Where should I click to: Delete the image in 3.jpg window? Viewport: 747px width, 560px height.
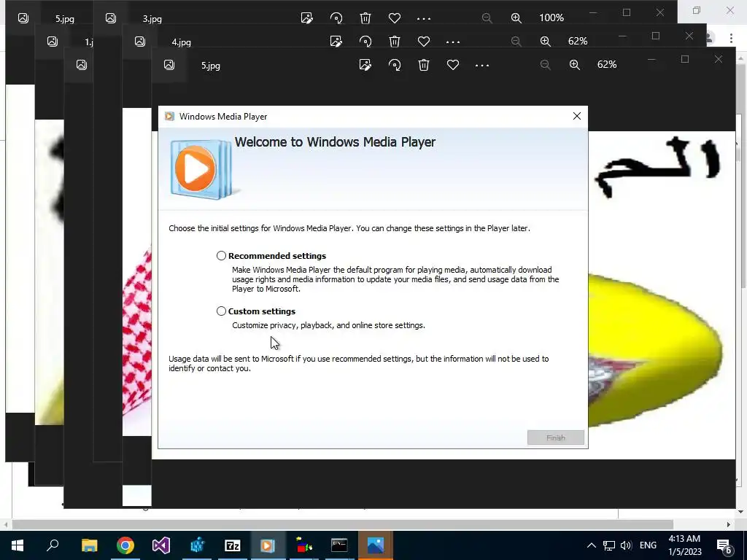pos(365,18)
